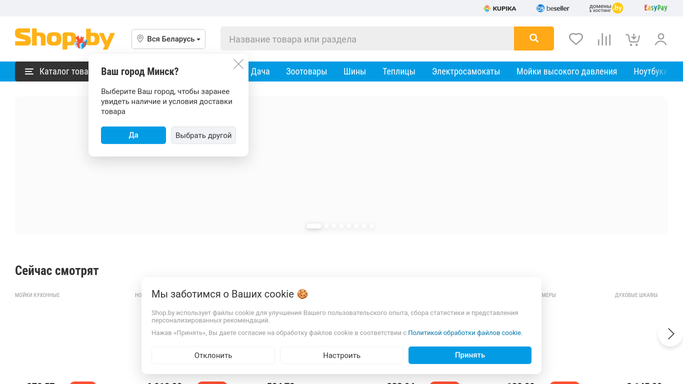Open the product comparison bars icon
Image resolution: width=683 pixels, height=384 pixels.
click(604, 39)
